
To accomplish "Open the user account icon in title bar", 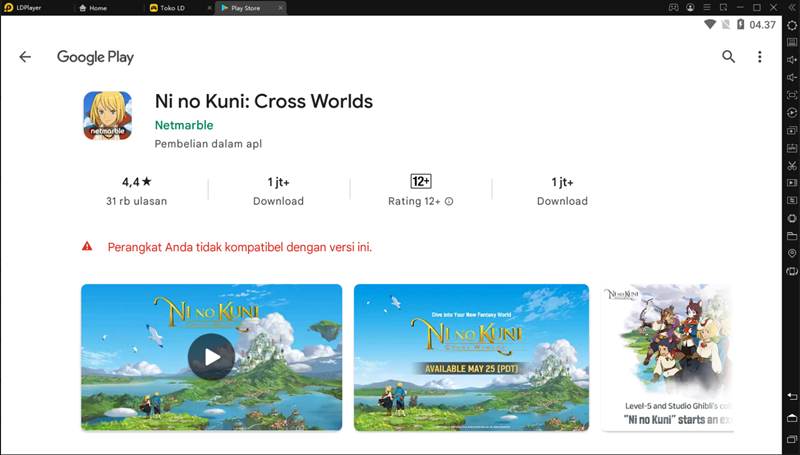I will (x=690, y=8).
